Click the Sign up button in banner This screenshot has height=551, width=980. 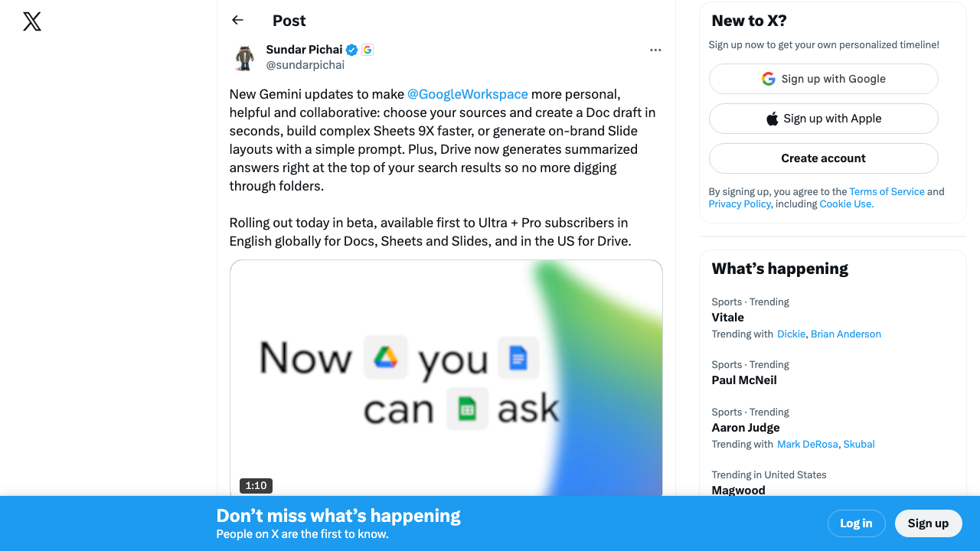click(928, 523)
